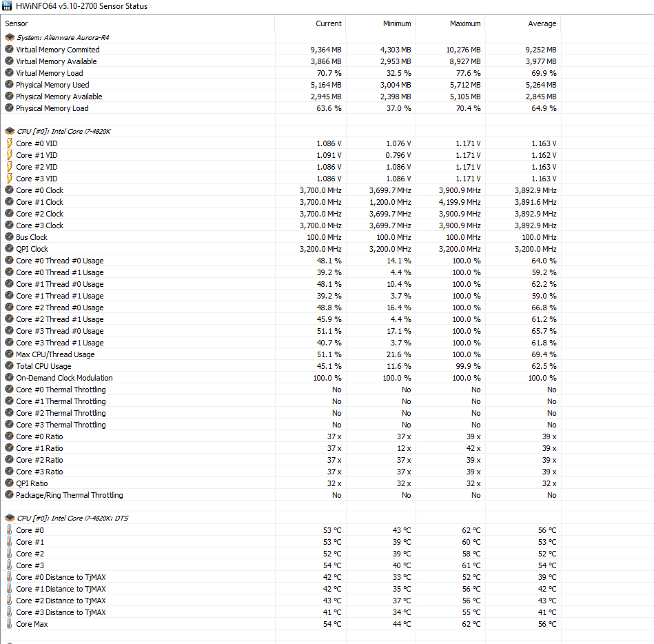Click the Average column header
This screenshot has height=644, width=654.
(542, 23)
